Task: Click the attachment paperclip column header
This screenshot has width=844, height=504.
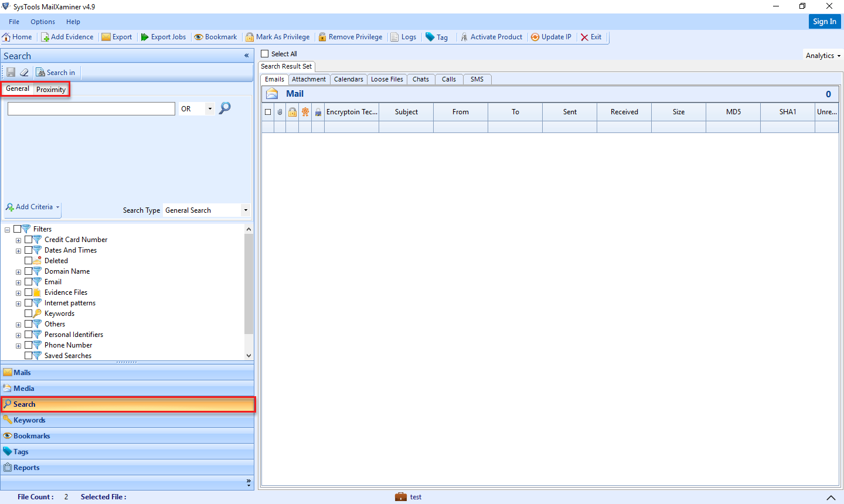Action: click(x=280, y=112)
